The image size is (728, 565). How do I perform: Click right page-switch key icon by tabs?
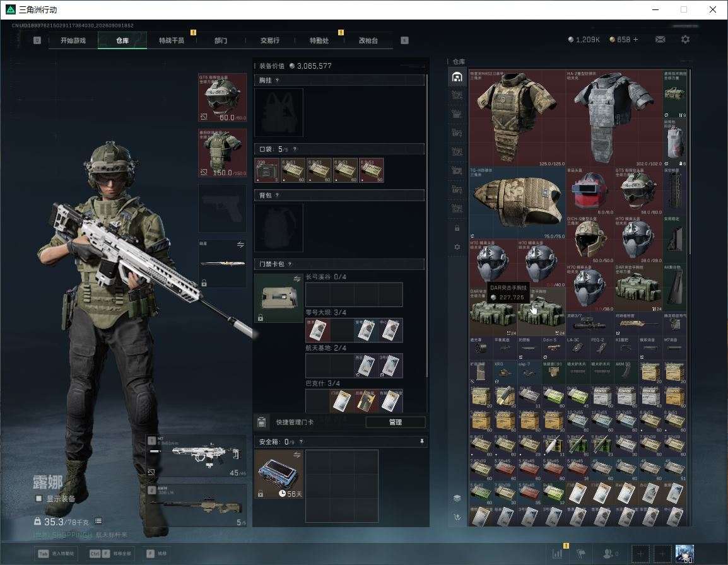click(x=404, y=40)
